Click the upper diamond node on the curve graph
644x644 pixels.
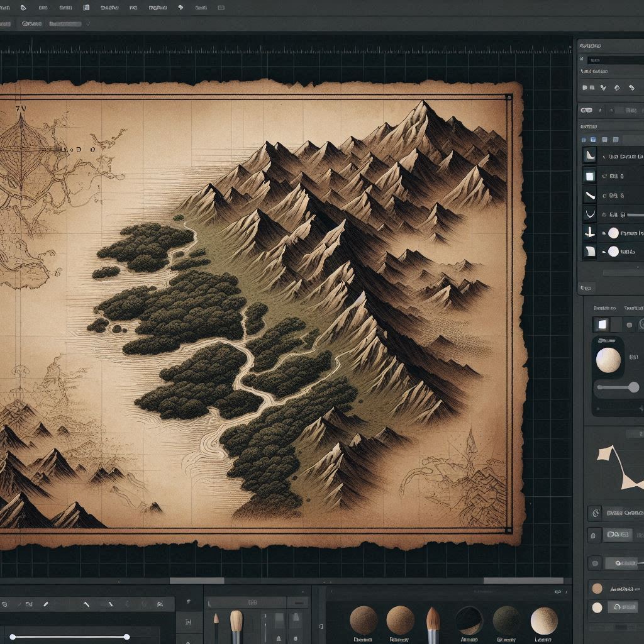[606, 453]
